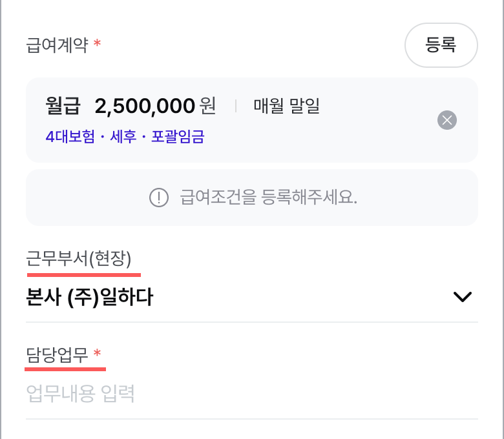Select the 포괄임금 tag text
This screenshot has height=439, width=504.
[178, 136]
